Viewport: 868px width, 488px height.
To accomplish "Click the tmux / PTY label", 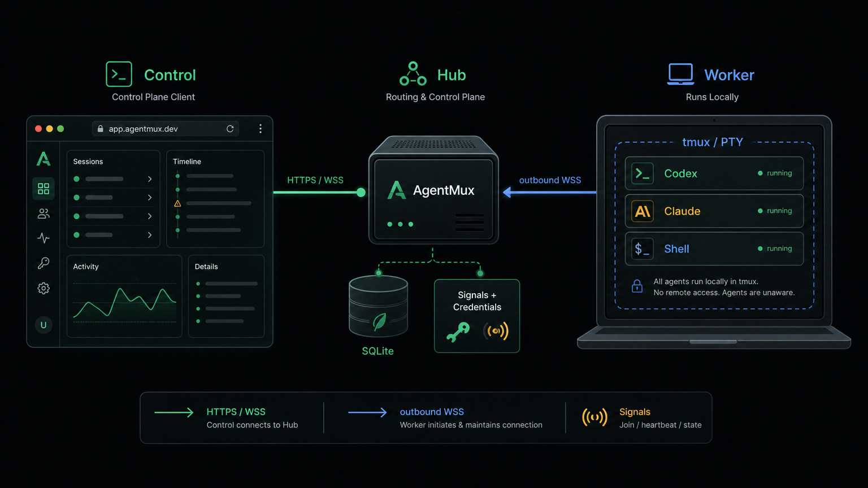I will [713, 142].
